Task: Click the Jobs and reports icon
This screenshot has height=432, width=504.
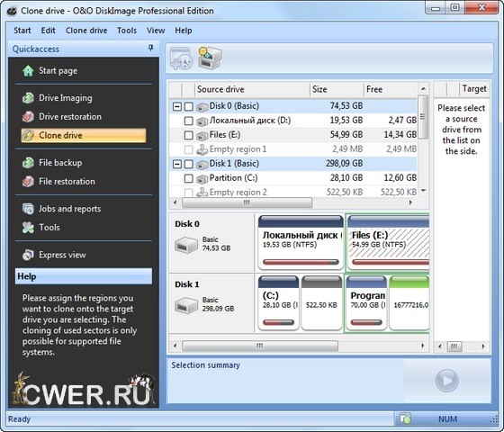Action: click(x=28, y=209)
